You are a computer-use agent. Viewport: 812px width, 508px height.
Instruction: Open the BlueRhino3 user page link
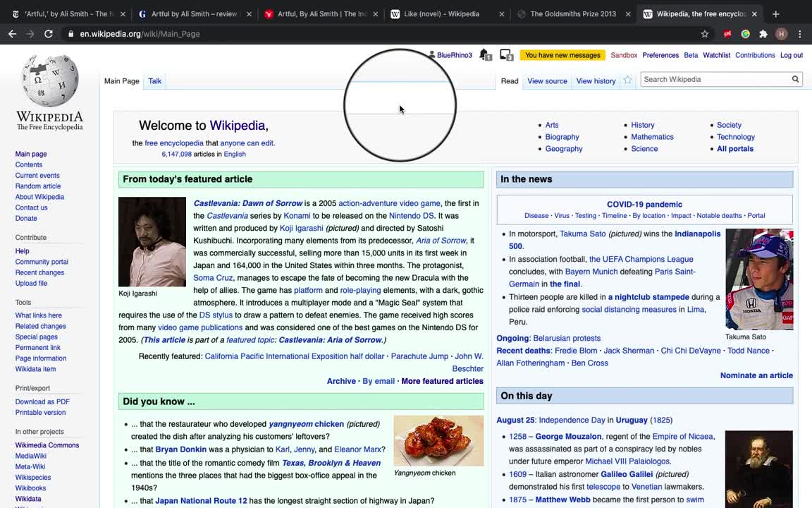tap(454, 55)
